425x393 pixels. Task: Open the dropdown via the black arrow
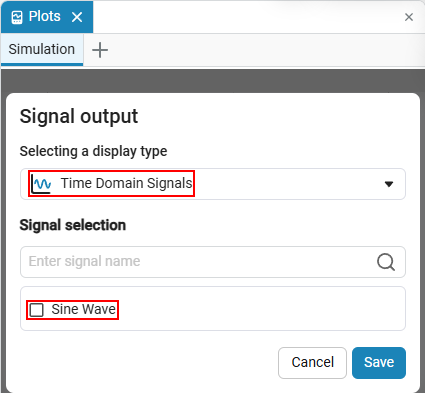[389, 184]
